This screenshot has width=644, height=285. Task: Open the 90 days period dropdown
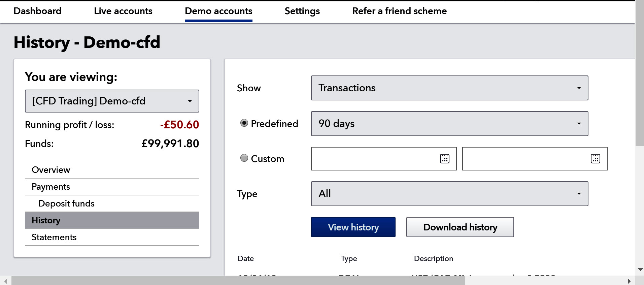449,124
